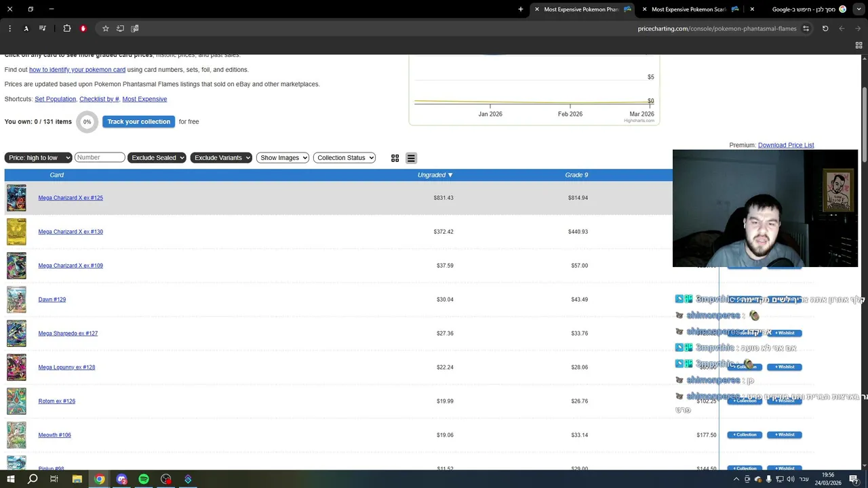Click the volume icon in tray

click(x=791, y=479)
